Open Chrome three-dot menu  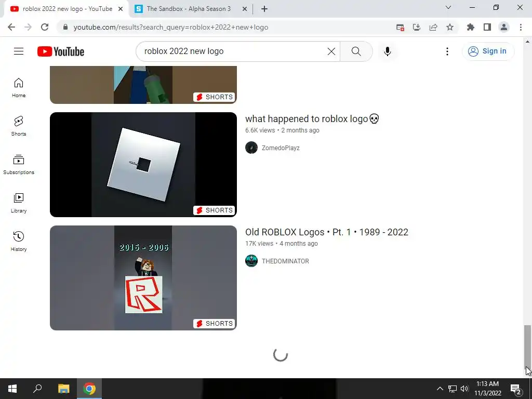(521, 27)
